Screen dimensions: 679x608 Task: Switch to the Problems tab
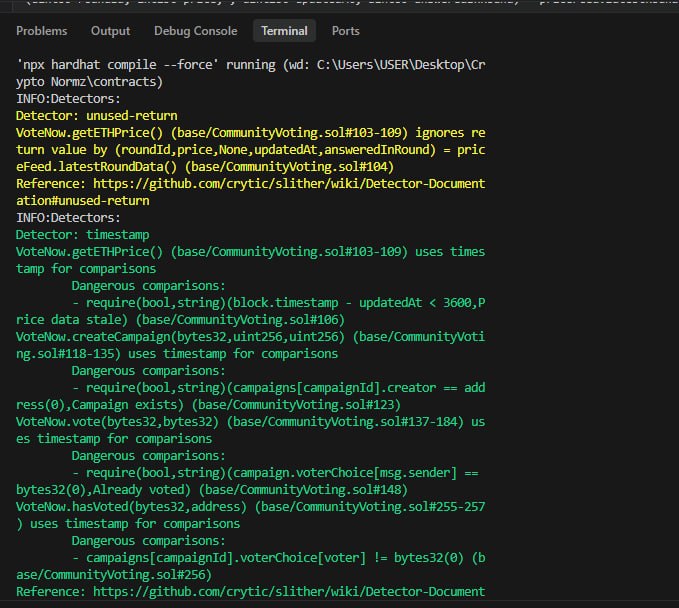[x=42, y=31]
